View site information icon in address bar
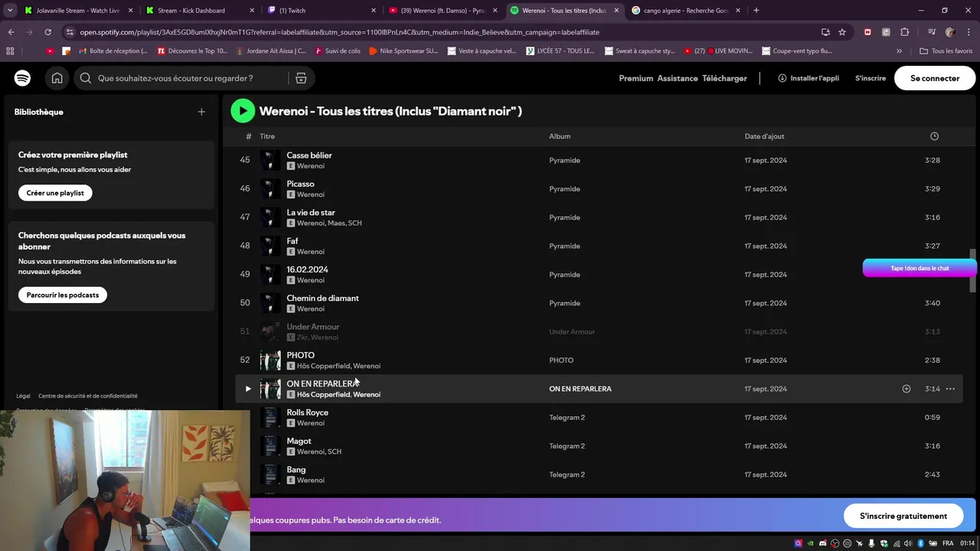Screen dimensions: 980x551 tap(70, 32)
